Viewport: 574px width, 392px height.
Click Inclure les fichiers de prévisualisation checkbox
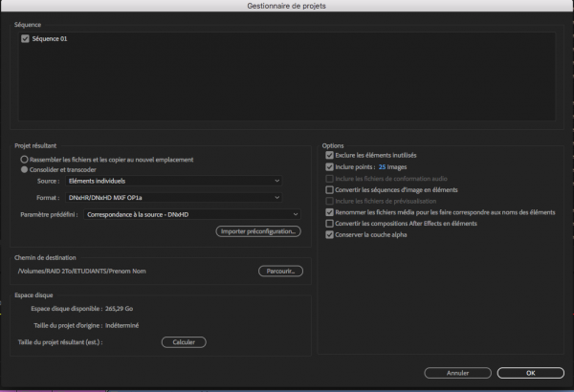click(x=330, y=201)
